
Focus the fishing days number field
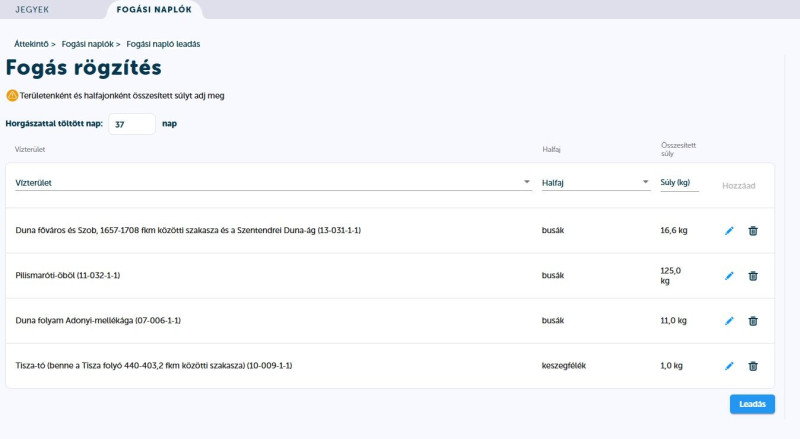point(132,124)
